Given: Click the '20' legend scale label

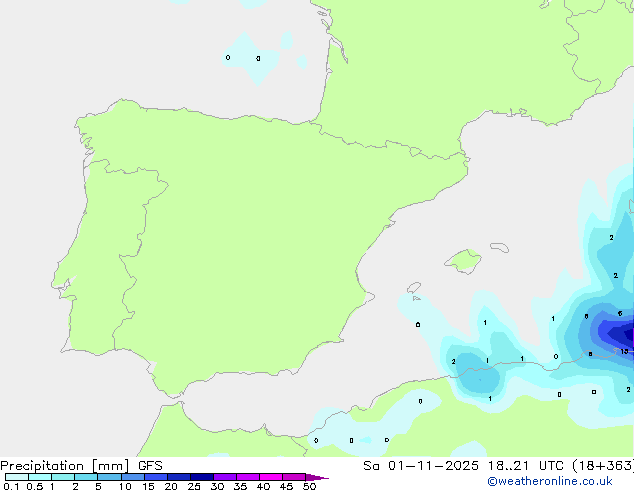Looking at the screenshot, I should 171,486.
